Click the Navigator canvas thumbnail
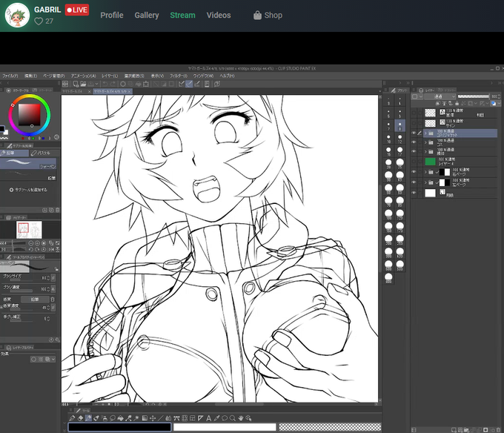Viewport: 504px width, 433px height. click(29, 229)
